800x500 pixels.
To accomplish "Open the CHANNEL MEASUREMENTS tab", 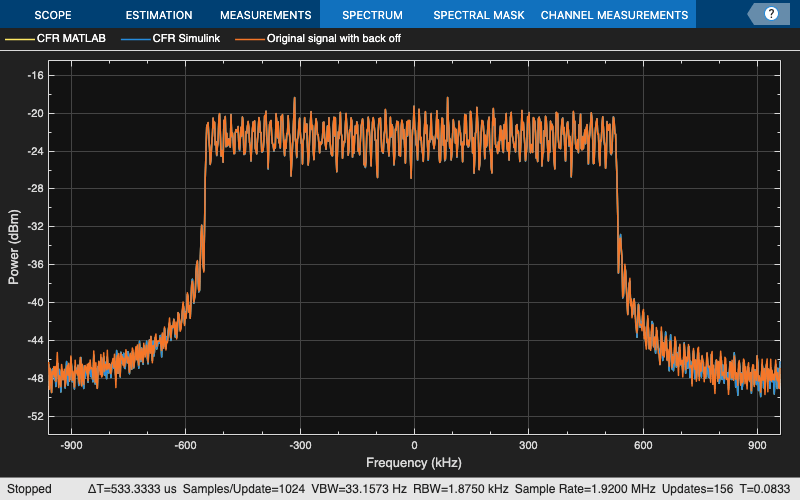I will coord(614,15).
